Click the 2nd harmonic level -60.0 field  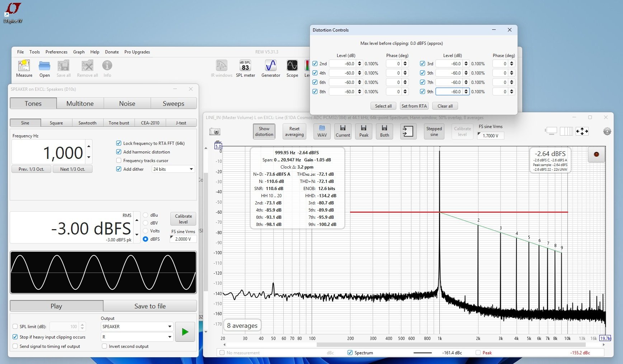(x=343, y=63)
